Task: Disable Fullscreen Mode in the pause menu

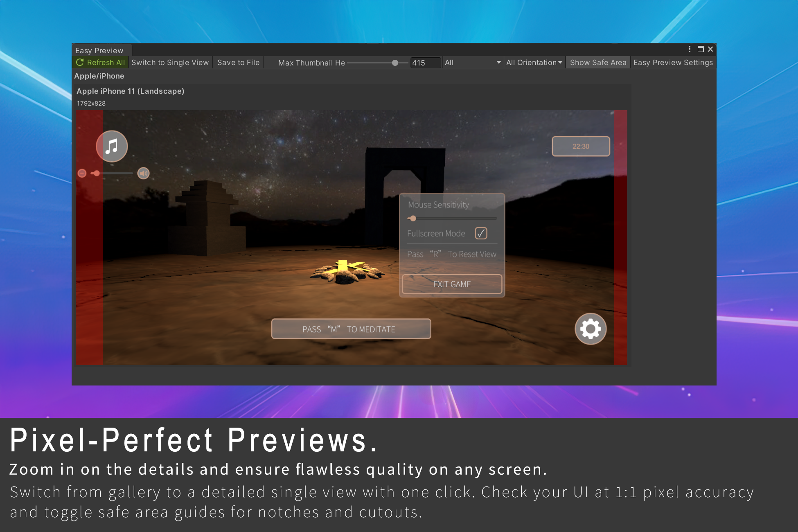Action: pos(481,233)
